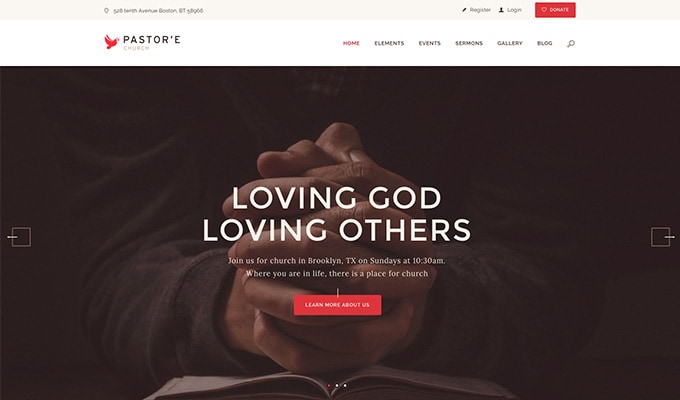The height and width of the screenshot is (400, 680).
Task: Advance to next slide arrow
Action: point(663,237)
